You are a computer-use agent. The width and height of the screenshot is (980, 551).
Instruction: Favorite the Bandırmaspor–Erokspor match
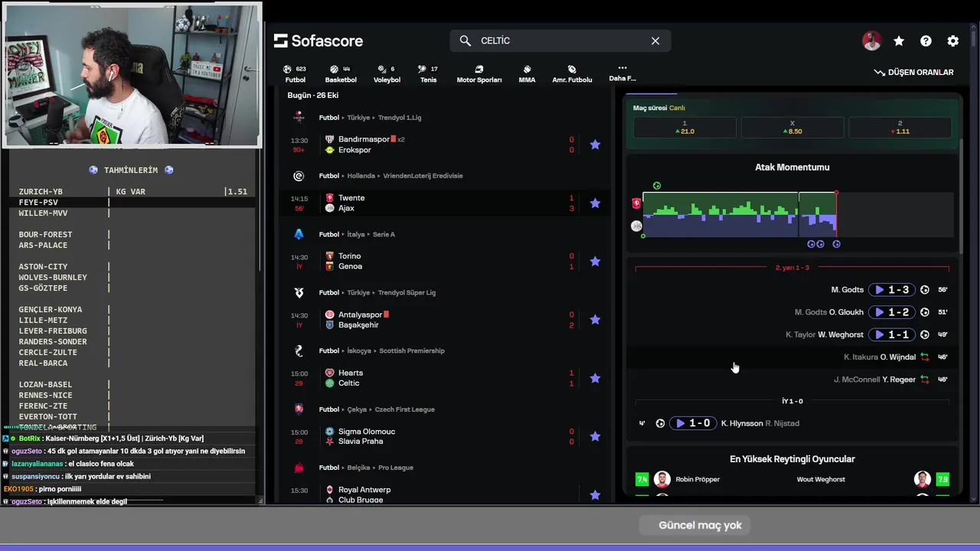pyautogui.click(x=595, y=145)
